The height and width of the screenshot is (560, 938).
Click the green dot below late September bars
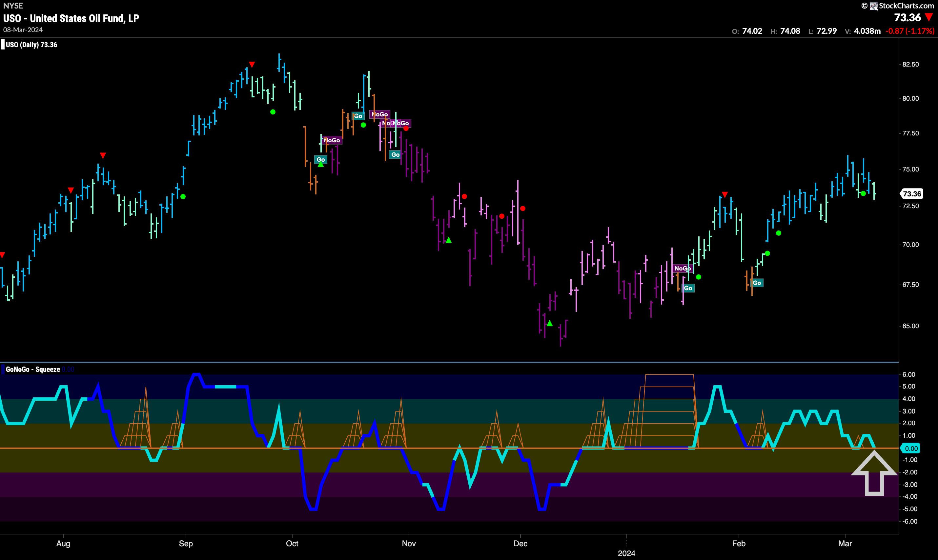tap(273, 112)
